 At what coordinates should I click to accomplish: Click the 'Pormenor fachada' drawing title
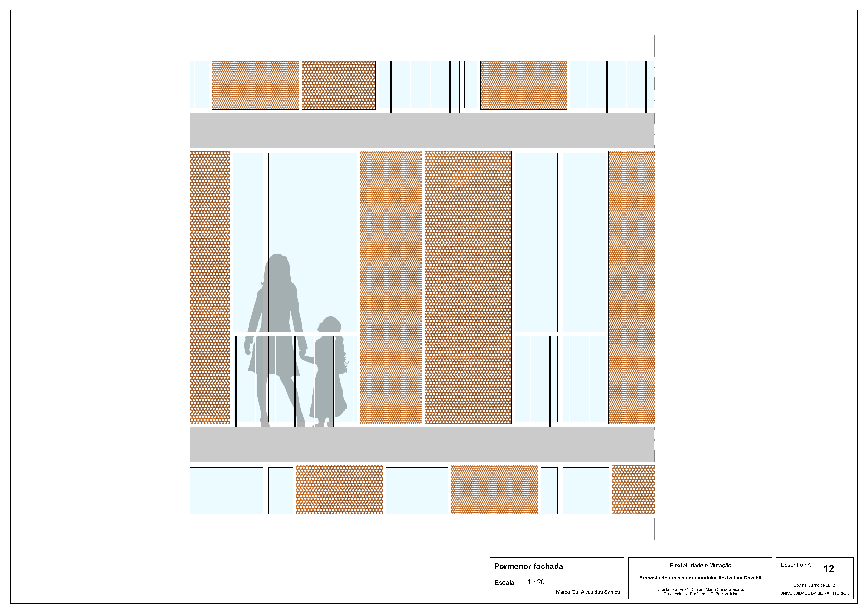[x=528, y=566]
